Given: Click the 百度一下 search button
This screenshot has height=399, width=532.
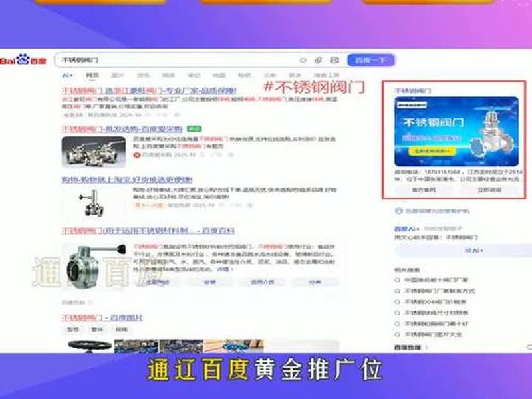Looking at the screenshot, I should coord(371,61).
